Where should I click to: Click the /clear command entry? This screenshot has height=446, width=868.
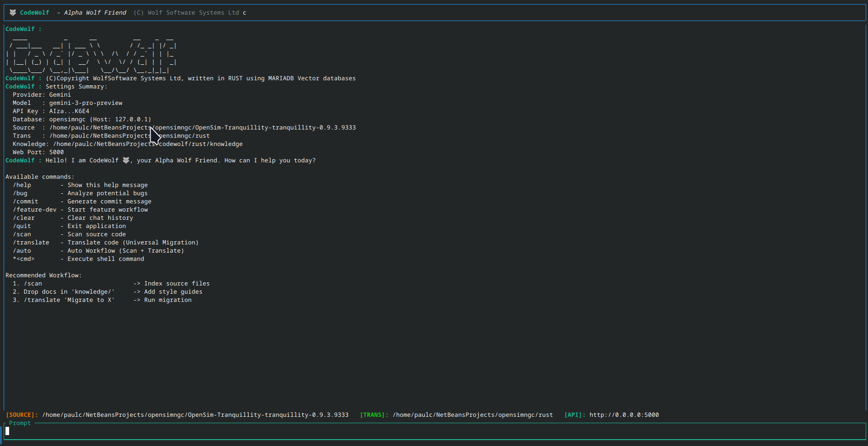pyautogui.click(x=24, y=218)
